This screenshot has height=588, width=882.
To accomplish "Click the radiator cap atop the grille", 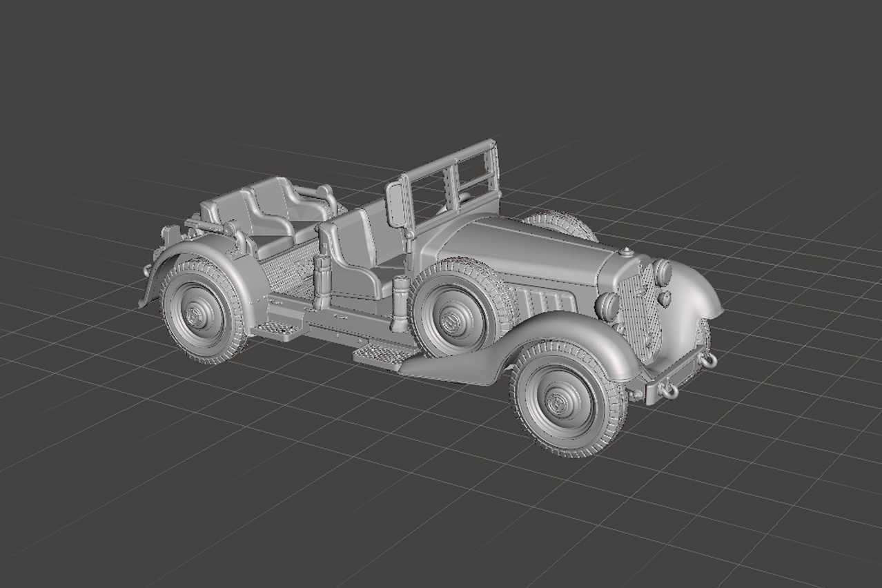I will 626,252.
